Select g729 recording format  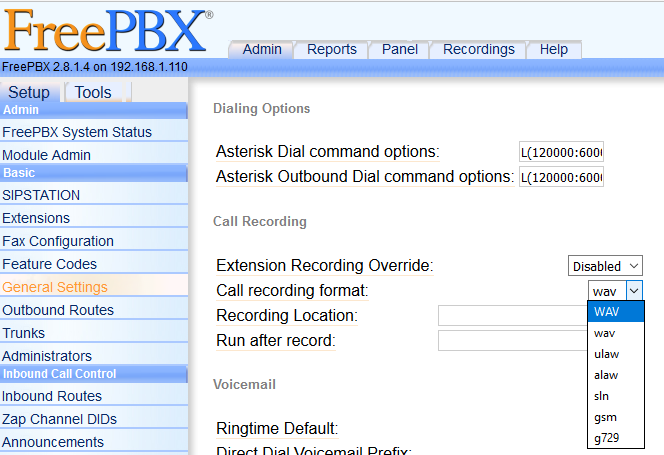tap(616, 438)
